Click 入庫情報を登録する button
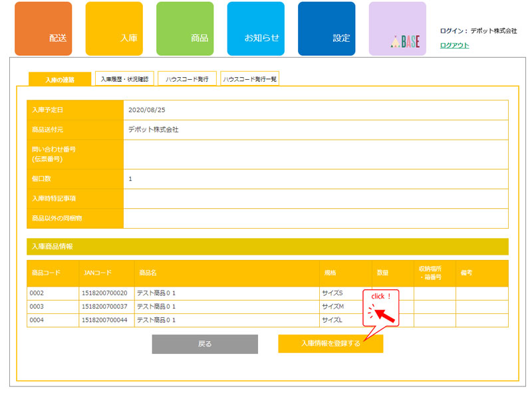 coord(331,344)
